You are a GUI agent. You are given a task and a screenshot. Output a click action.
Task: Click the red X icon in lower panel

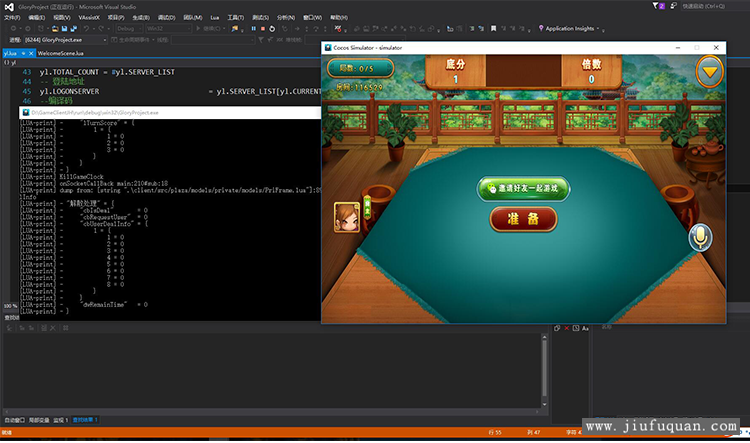[x=566, y=328]
